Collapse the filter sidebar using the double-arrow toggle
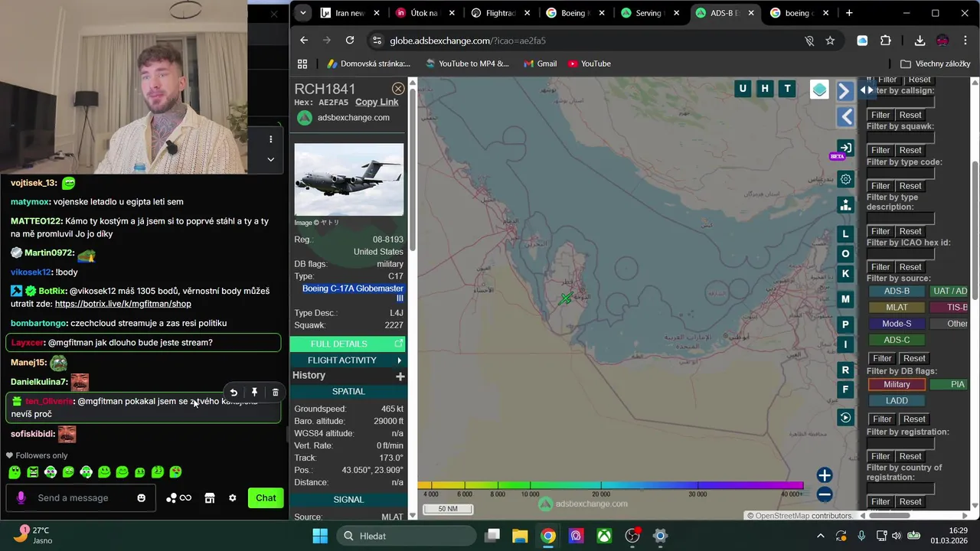 866,90
